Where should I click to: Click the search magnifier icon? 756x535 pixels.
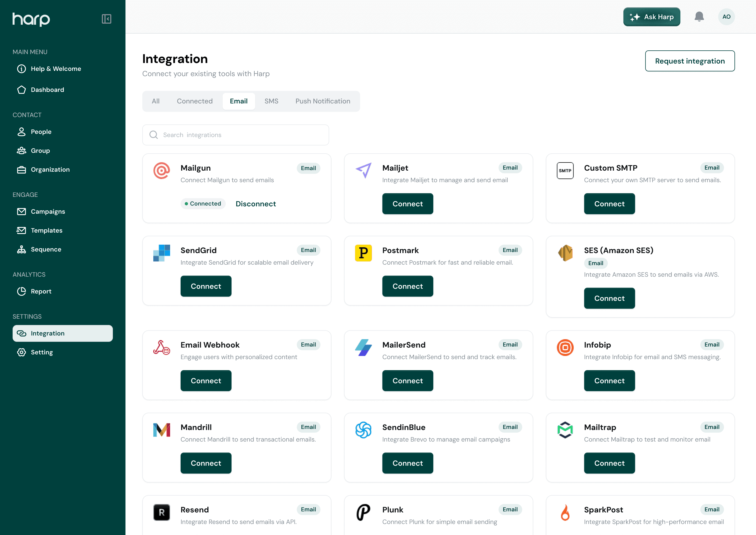(154, 135)
